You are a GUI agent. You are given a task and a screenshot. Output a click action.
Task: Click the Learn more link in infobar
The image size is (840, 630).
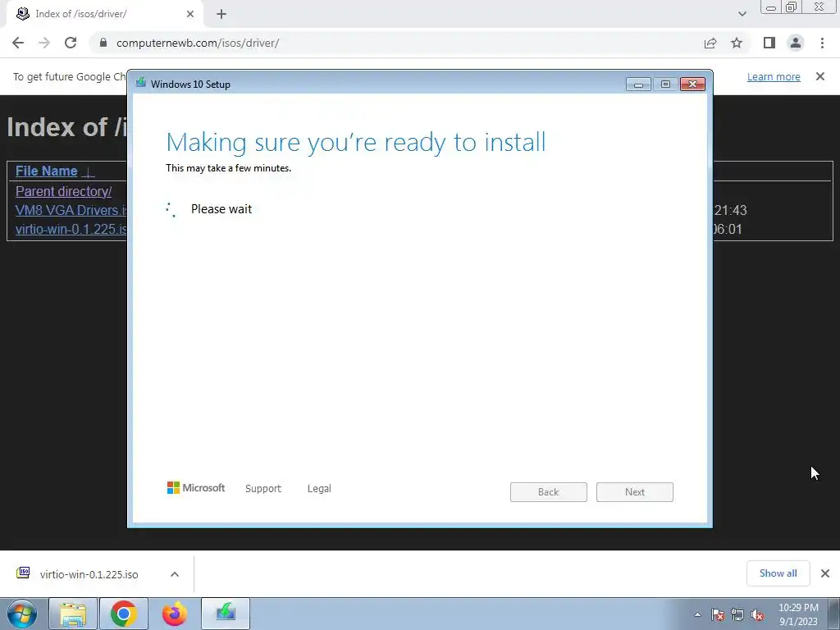tap(774, 76)
